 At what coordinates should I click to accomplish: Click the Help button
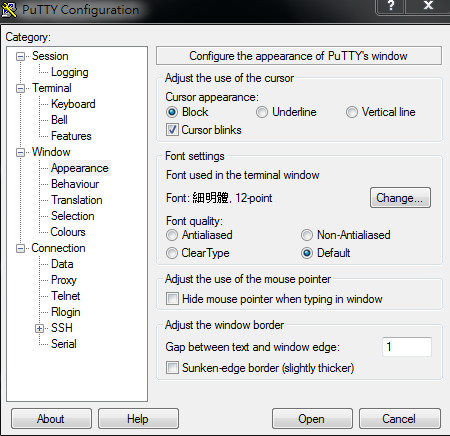(x=138, y=419)
